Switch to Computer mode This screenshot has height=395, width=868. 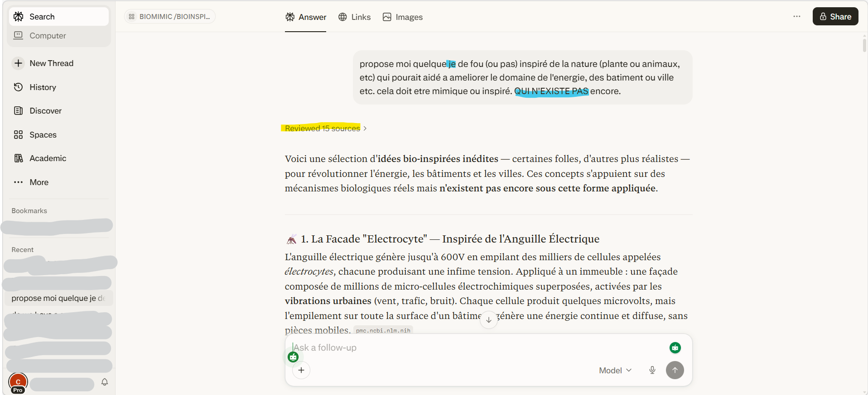[48, 36]
